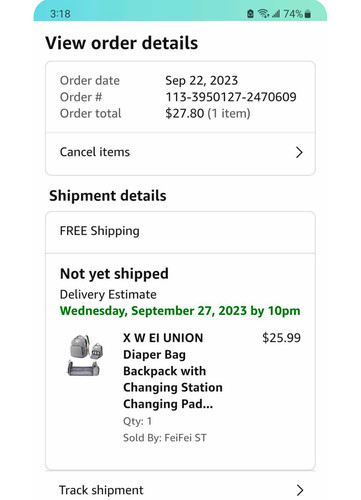Image resolution: width=361 pixels, height=500 pixels.
Task: Tap the Not yet shipped status heading
Action: tap(114, 274)
